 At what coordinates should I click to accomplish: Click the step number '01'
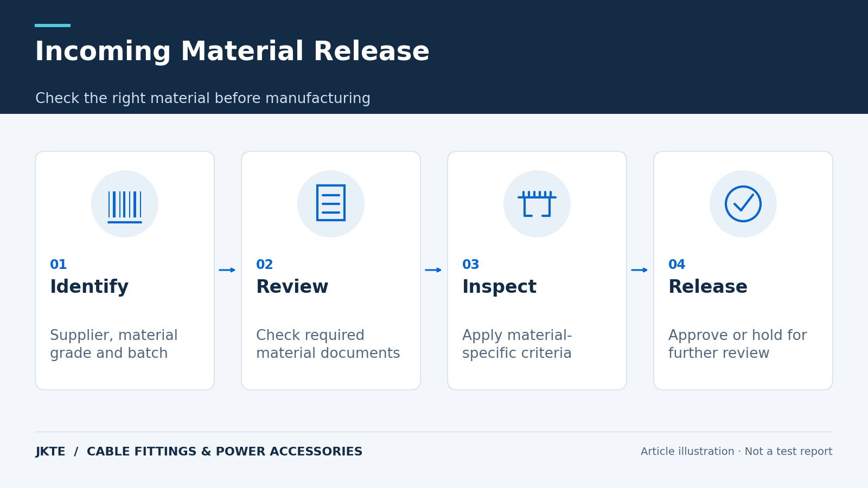(x=59, y=265)
